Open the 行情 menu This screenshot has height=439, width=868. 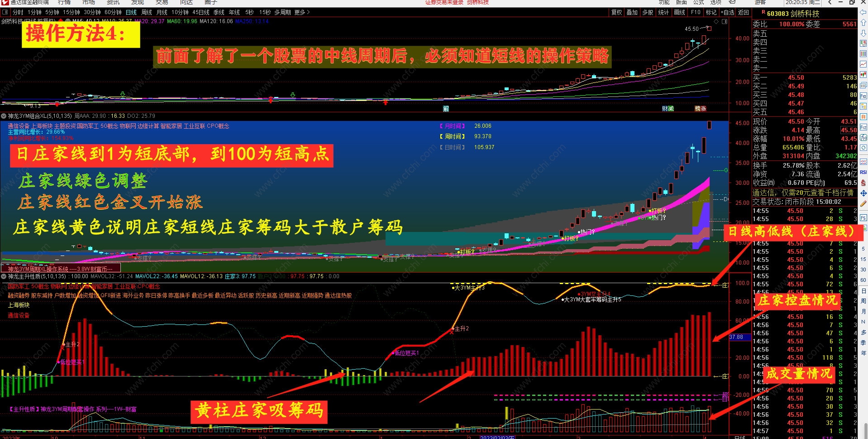(64, 2)
